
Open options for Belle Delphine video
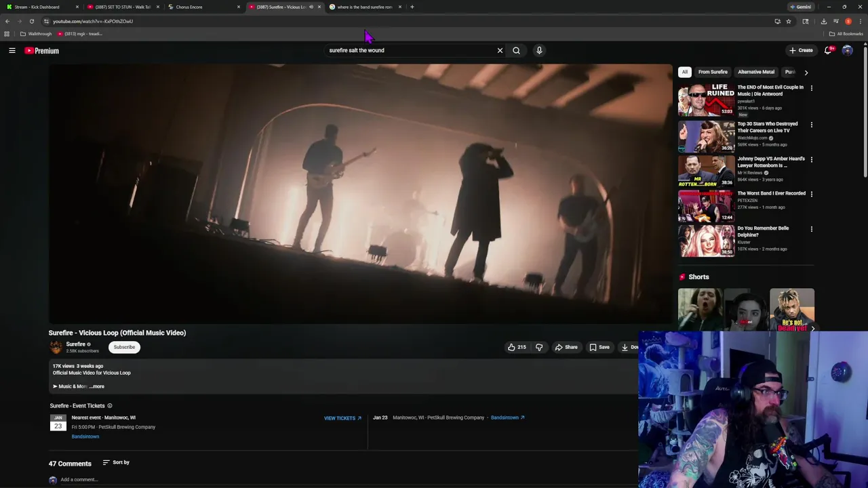[x=811, y=229]
